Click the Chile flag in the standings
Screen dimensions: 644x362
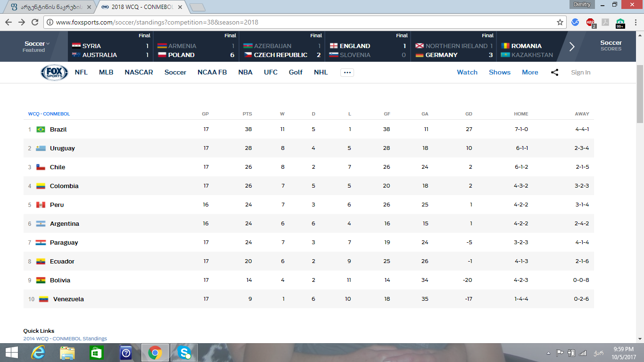(x=41, y=167)
